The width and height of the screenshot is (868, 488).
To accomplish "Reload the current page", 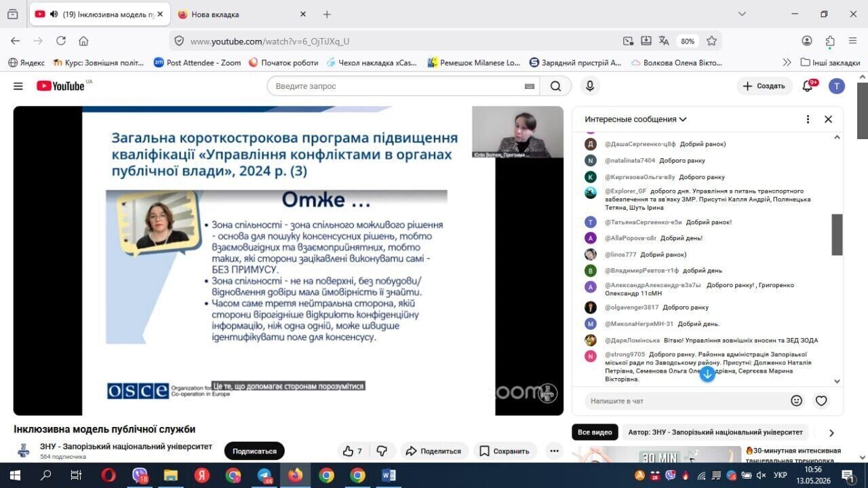I will [x=60, y=41].
